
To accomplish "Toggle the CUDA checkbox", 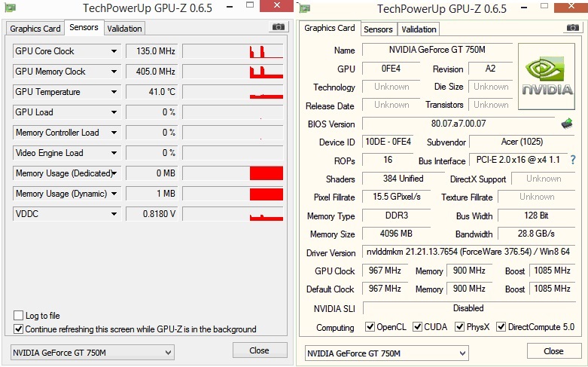I will tap(417, 327).
